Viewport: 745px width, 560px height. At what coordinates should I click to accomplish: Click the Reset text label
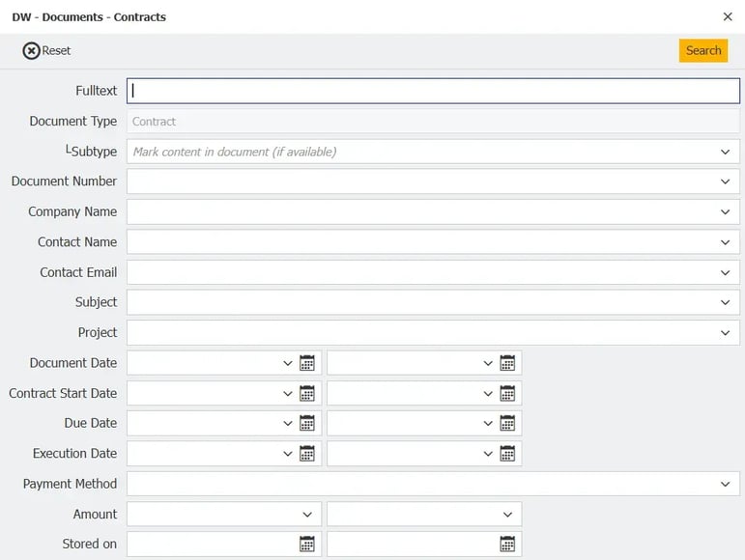point(56,51)
